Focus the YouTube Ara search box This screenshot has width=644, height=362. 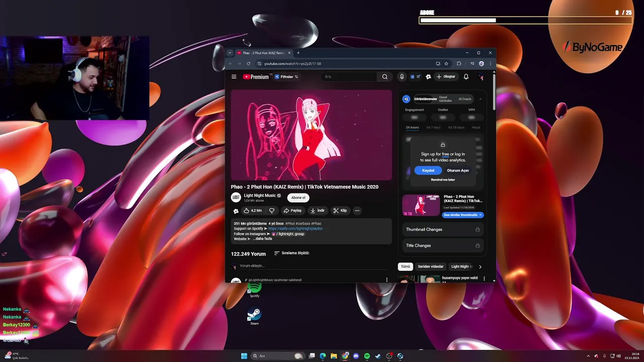coord(349,77)
